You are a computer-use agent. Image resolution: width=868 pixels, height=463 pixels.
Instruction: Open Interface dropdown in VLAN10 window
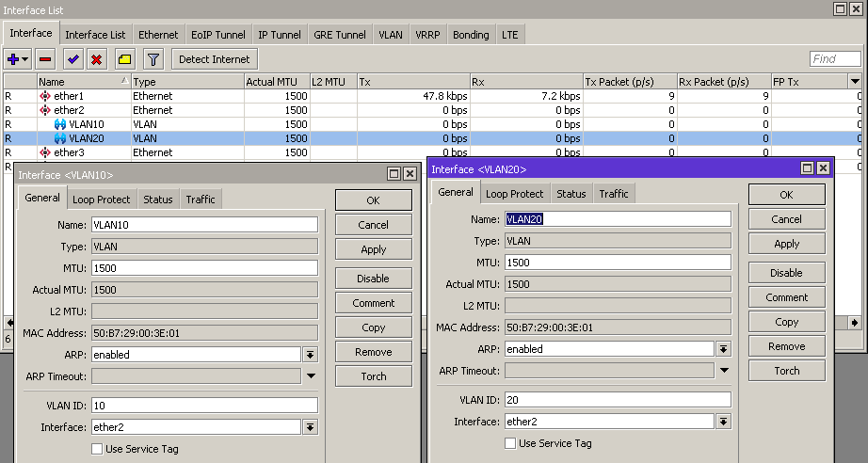click(310, 427)
